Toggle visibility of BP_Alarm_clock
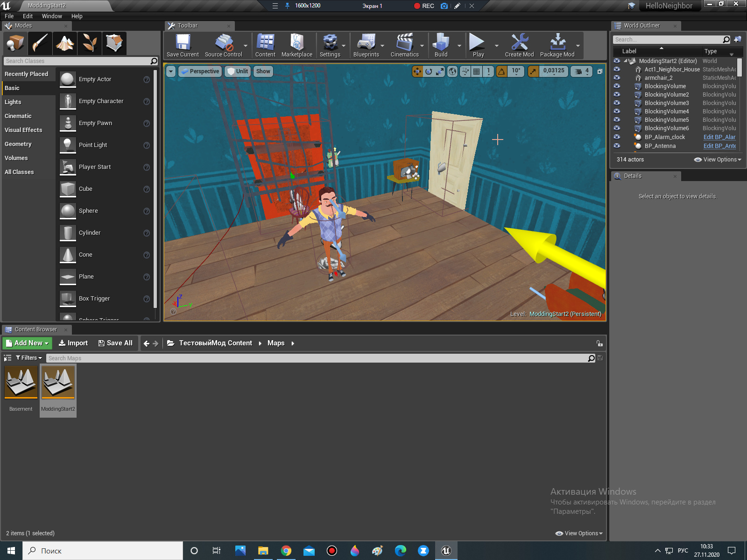This screenshot has height=560, width=747. pos(617,137)
